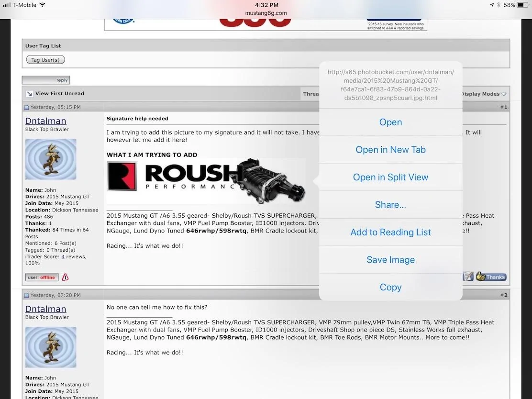Viewport: 532px width, 399px height.
Task: Click the quick reply icon beside Thanks
Action: point(468,277)
